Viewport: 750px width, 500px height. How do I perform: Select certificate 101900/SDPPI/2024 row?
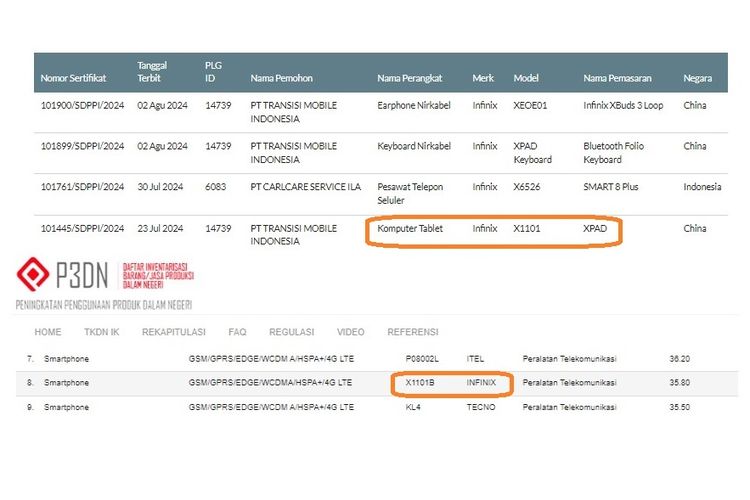82,105
